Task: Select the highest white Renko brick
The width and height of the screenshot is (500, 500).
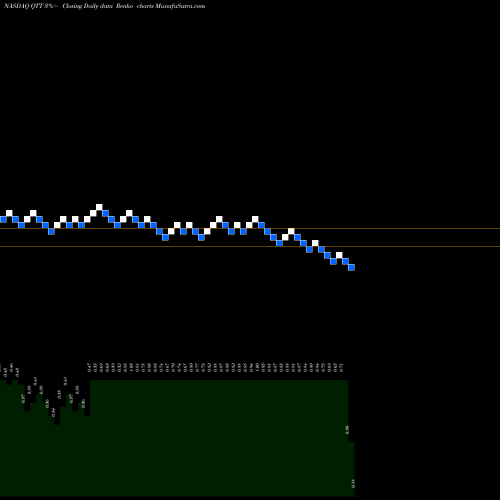Action: click(x=99, y=207)
